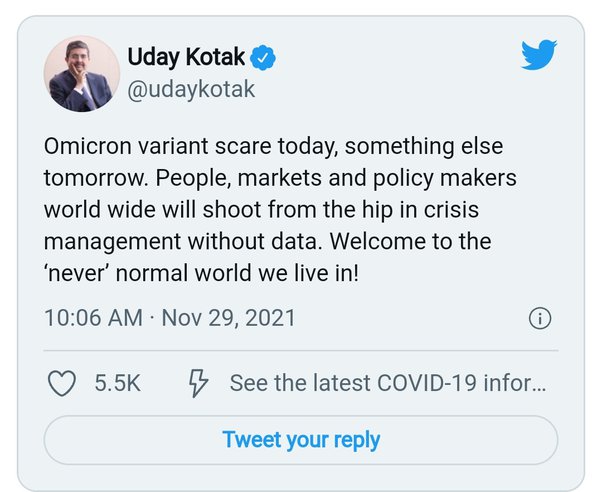This screenshot has width=602, height=492.
Task: Click the 10:06 AM timestamp
Action: tap(93, 318)
